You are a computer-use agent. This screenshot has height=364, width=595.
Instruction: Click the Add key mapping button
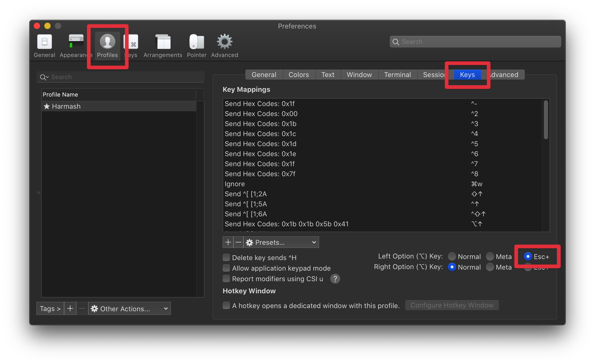pos(227,242)
